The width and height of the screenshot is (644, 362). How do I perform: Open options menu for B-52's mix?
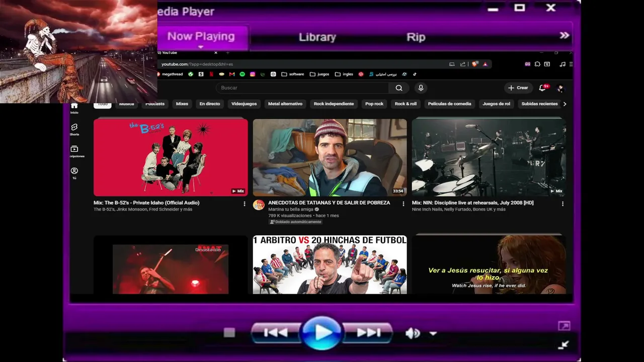[x=245, y=204]
